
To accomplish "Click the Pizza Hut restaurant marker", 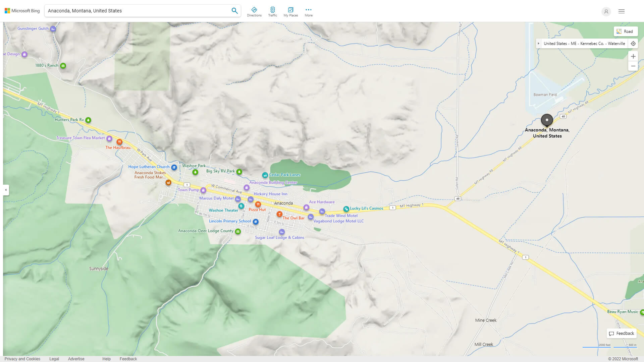I will (x=258, y=204).
